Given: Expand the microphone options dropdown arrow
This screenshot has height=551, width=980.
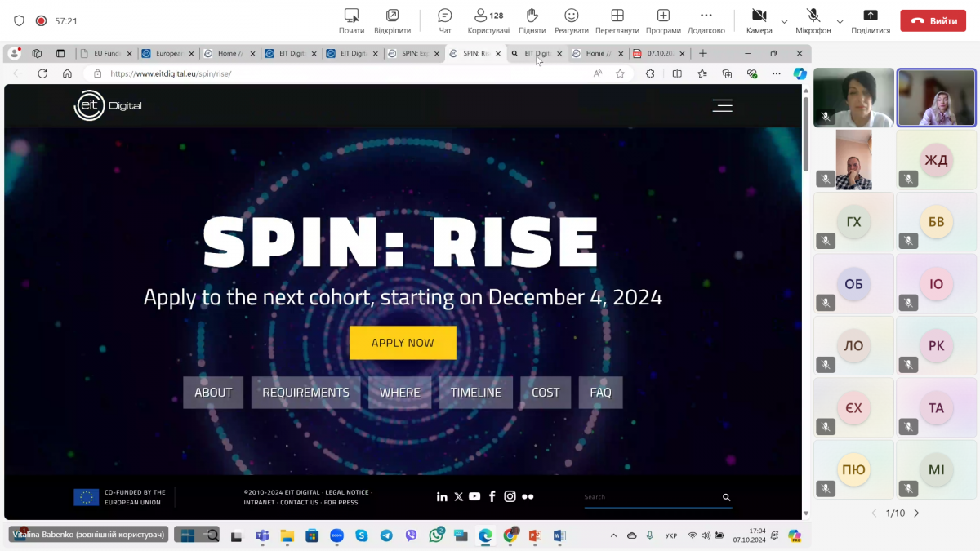Looking at the screenshot, I should tap(840, 21).
